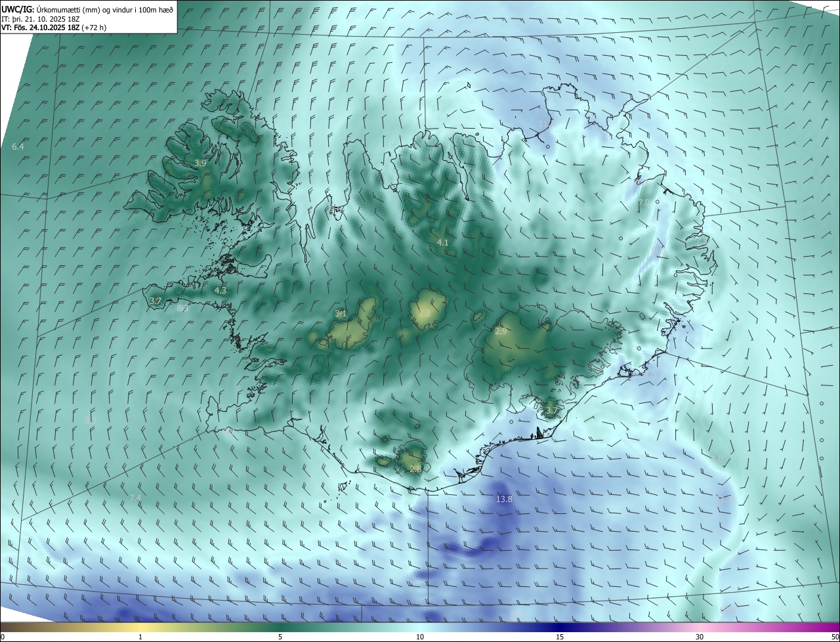Click the 13.8 value south of Iceland
The height and width of the screenshot is (642, 840).
504,500
